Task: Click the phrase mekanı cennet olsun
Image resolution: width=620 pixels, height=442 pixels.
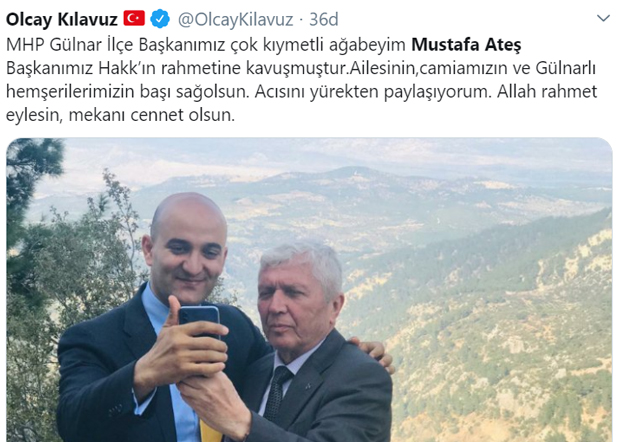Action: [x=151, y=115]
